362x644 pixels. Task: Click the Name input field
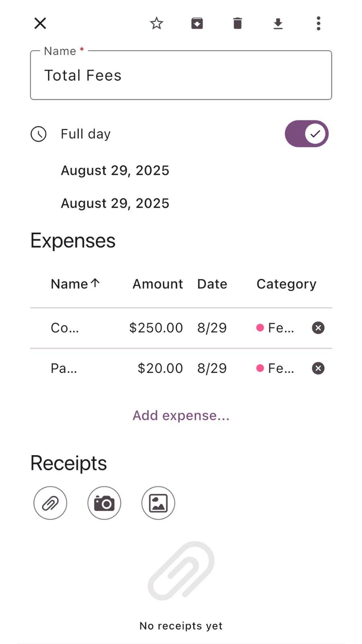point(181,75)
